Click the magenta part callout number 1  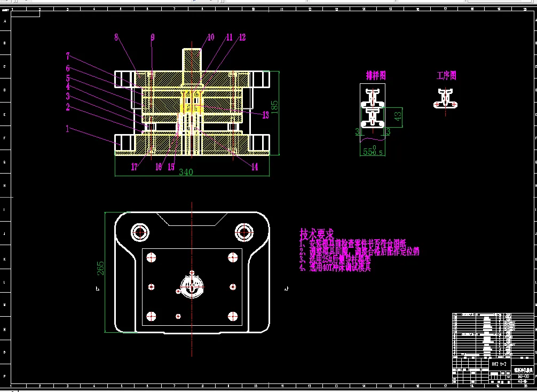tap(67, 129)
